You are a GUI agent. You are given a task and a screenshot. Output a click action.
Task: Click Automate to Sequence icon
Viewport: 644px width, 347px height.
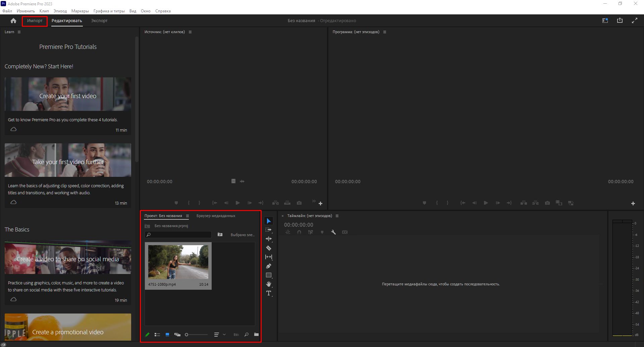click(236, 335)
